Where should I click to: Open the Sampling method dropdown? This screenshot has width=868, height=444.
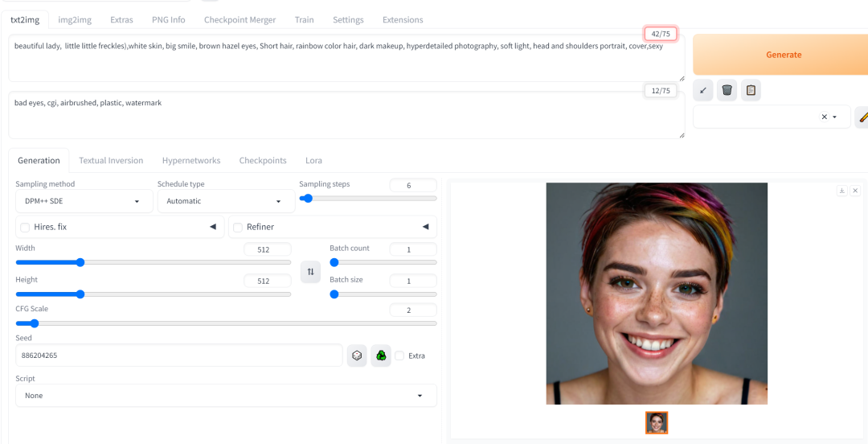tap(84, 201)
